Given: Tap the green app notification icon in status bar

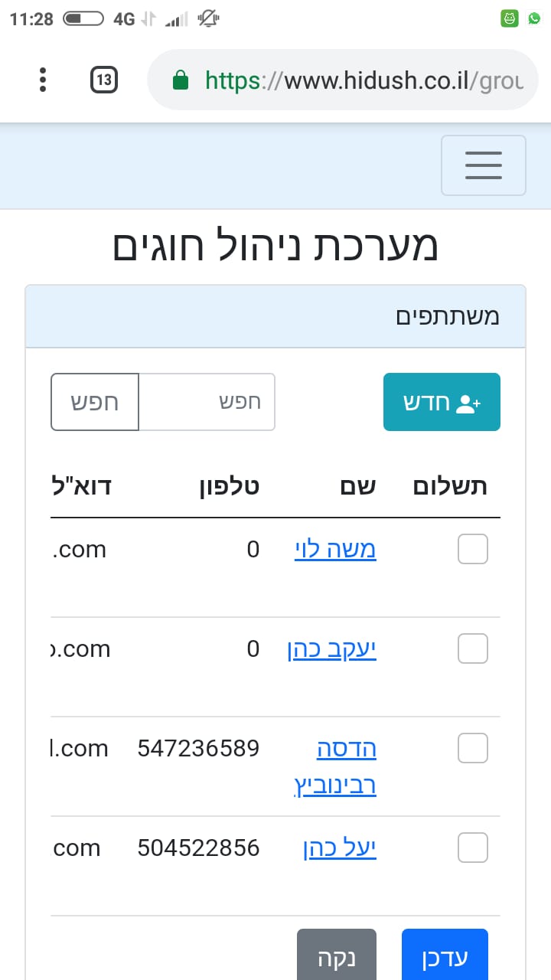Looking at the screenshot, I should pos(510,18).
